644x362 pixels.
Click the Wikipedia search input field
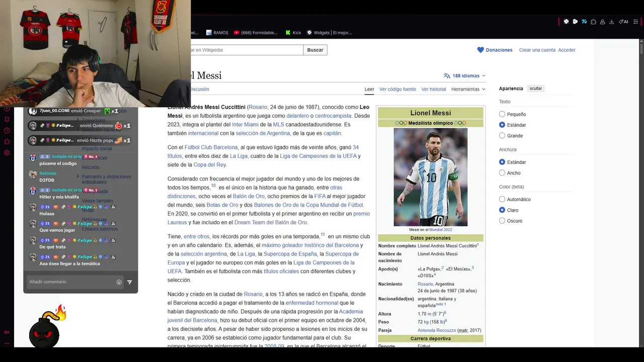coord(247,50)
